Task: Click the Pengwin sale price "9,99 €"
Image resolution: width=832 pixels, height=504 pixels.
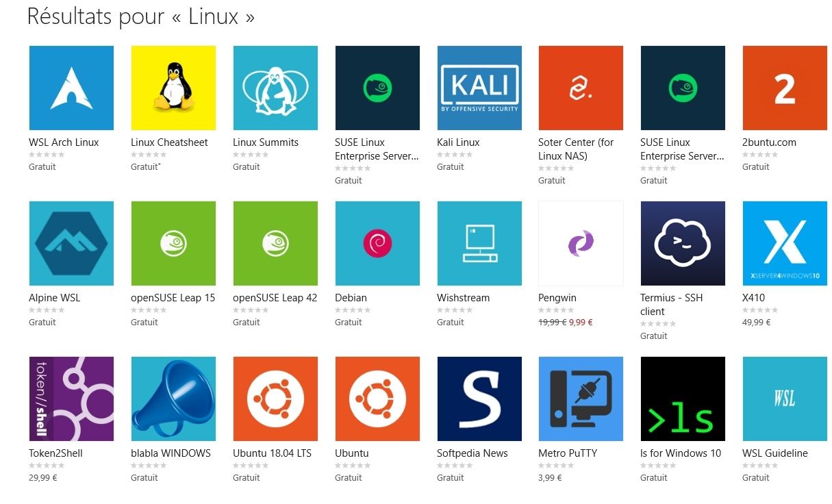Action: [x=581, y=323]
